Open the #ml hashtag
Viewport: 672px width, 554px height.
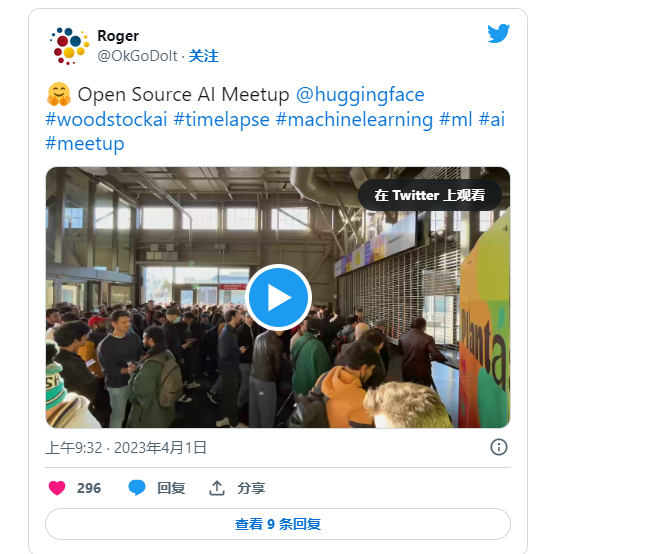[456, 119]
